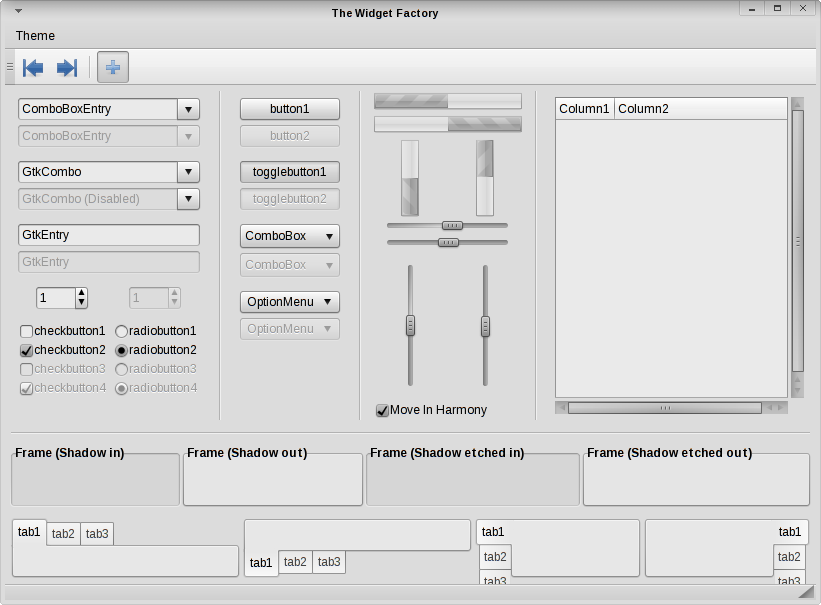Viewport: 821px width, 605px height.
Task: Click the go-to-first blue arrow toolbar icon
Action: coord(33,68)
